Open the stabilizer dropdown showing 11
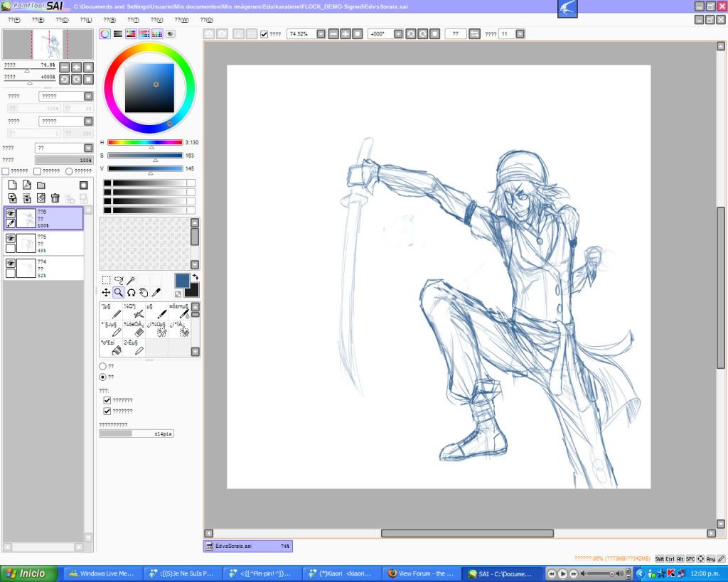The height and width of the screenshot is (582, 728). coord(520,34)
